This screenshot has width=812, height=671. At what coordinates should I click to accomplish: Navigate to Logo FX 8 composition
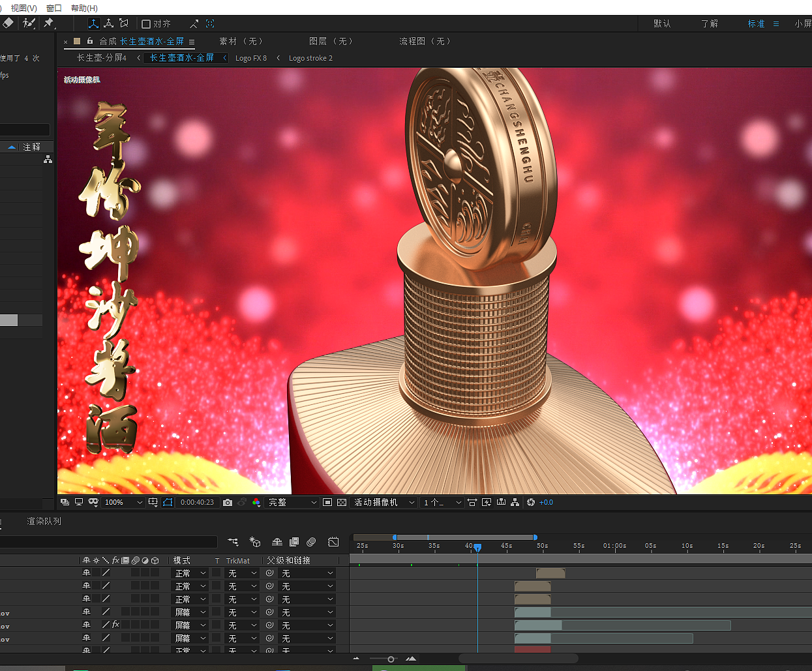(251, 58)
